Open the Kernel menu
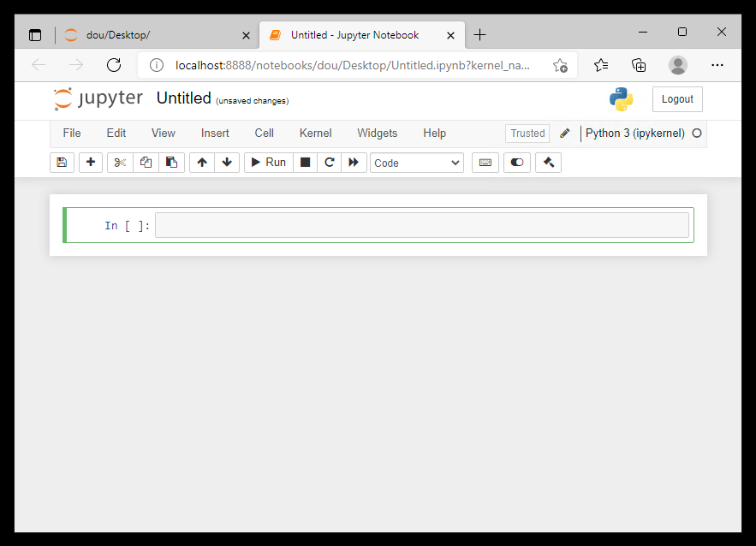756x546 pixels. point(315,134)
